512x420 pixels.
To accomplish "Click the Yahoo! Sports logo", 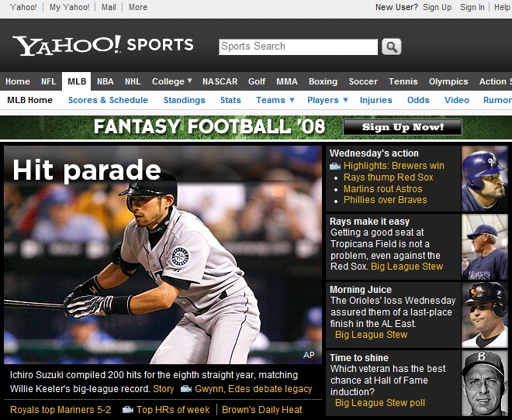I will click(x=102, y=45).
